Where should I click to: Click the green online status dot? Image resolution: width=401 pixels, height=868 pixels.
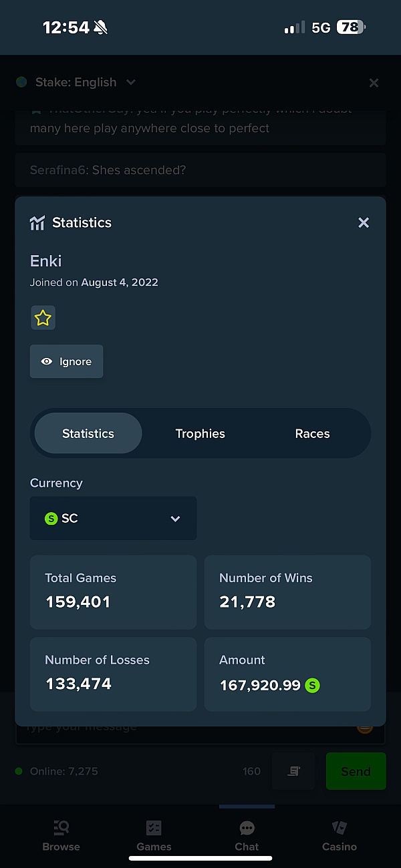pos(20,771)
